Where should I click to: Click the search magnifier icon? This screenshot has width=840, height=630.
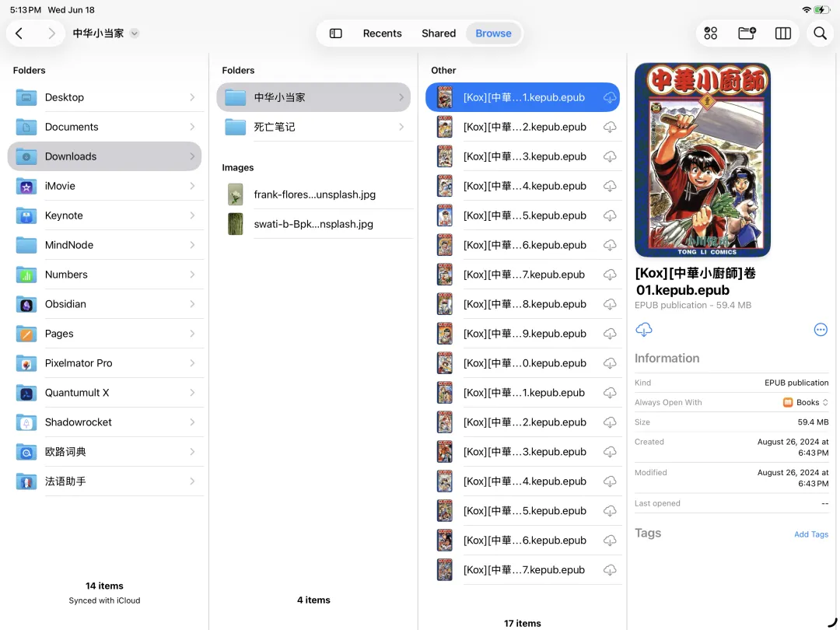(820, 33)
